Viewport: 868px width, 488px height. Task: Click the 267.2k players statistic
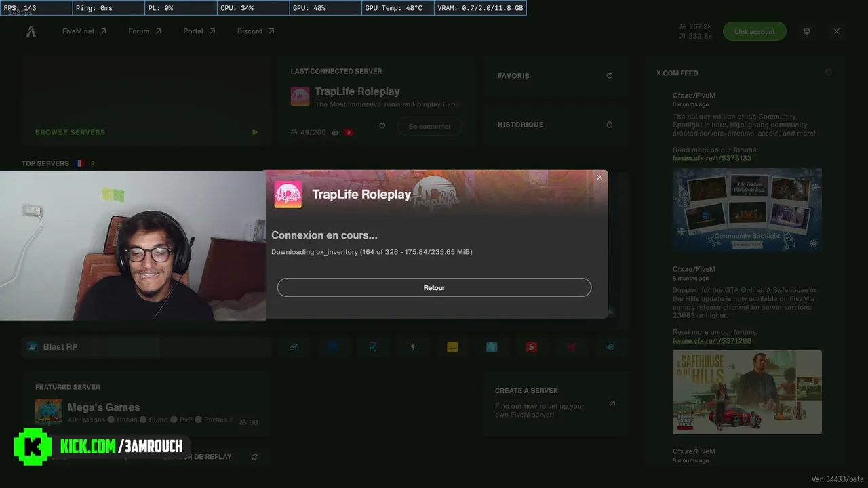pyautogui.click(x=701, y=26)
